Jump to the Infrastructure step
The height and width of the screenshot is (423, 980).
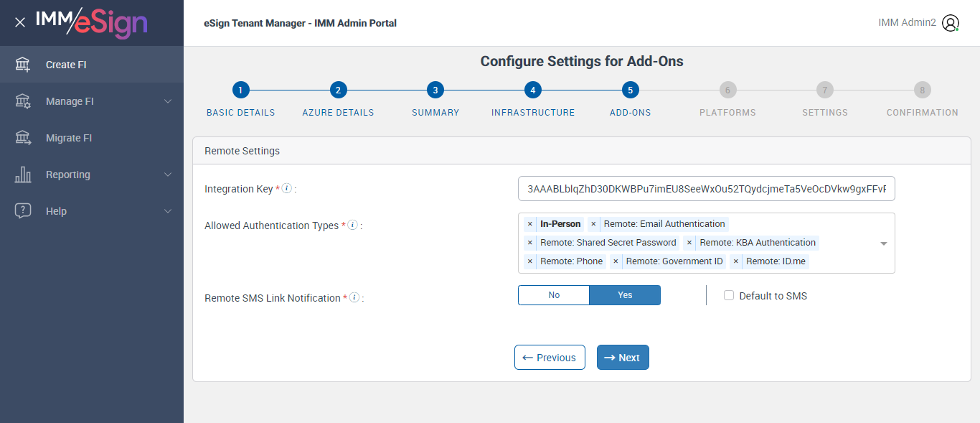pyautogui.click(x=532, y=90)
